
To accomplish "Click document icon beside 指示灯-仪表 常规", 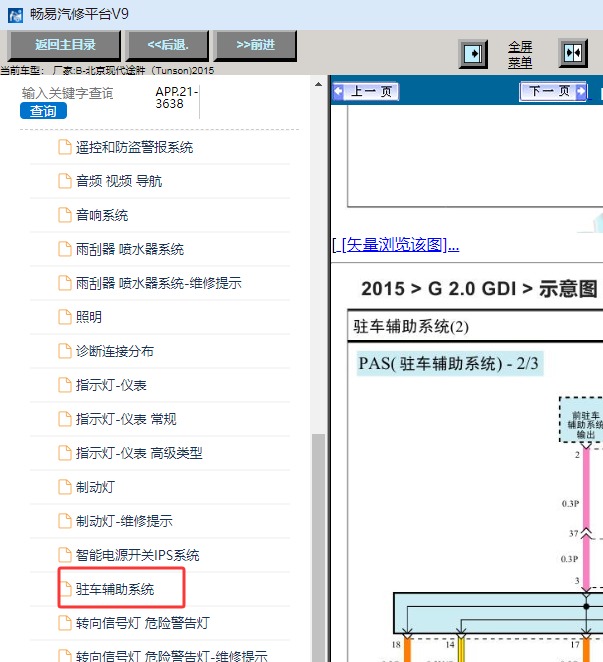I will (x=65, y=419).
